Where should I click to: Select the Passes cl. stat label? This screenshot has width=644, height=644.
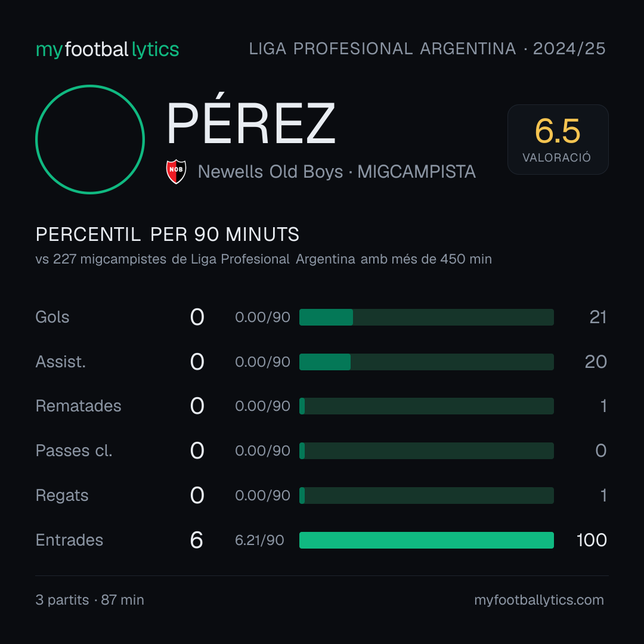[x=74, y=451]
